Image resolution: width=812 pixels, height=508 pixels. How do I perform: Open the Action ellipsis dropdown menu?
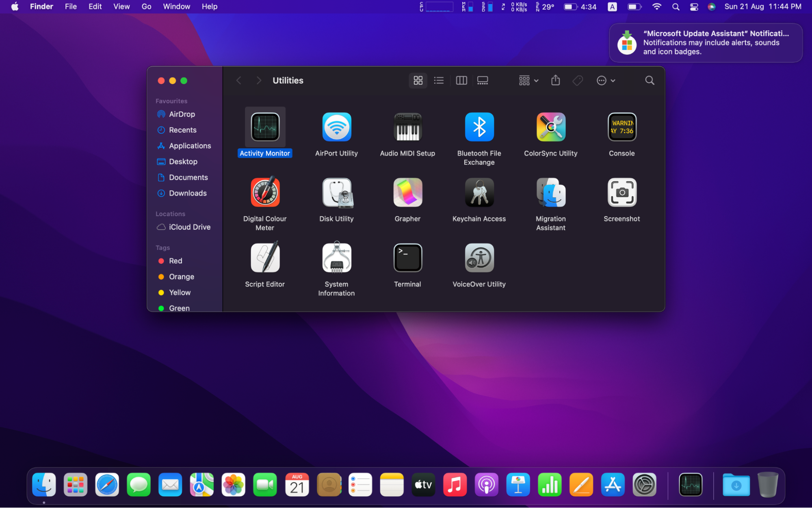pos(606,80)
